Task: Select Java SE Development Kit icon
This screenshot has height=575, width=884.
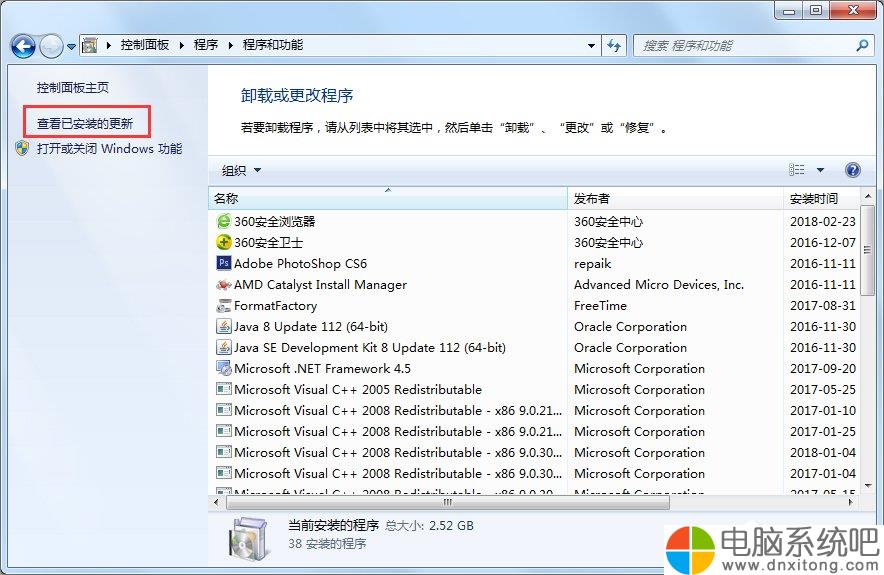Action: (224, 347)
